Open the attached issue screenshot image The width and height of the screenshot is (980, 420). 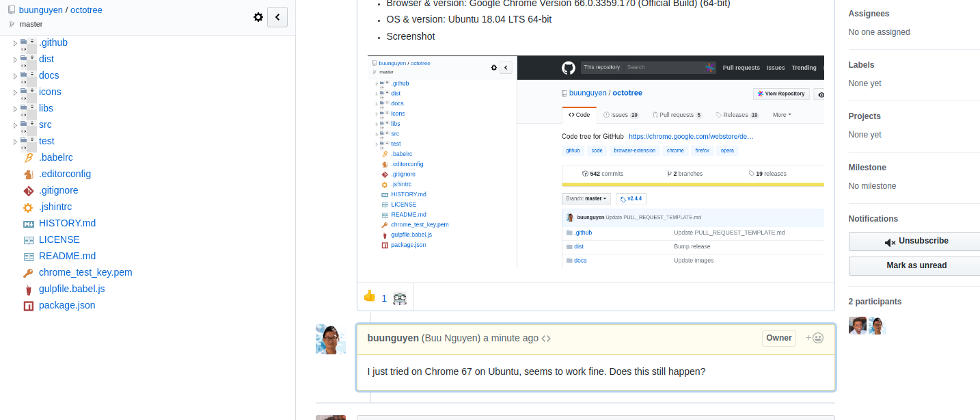click(x=595, y=161)
